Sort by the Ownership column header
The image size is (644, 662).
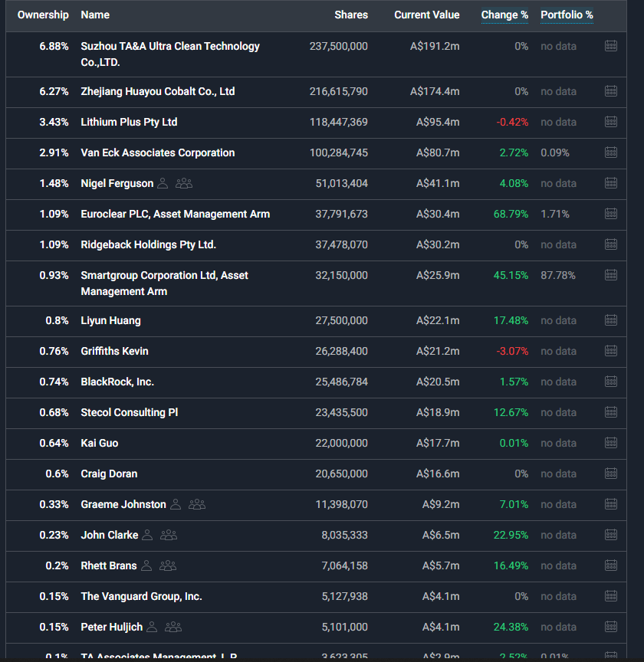coord(43,15)
